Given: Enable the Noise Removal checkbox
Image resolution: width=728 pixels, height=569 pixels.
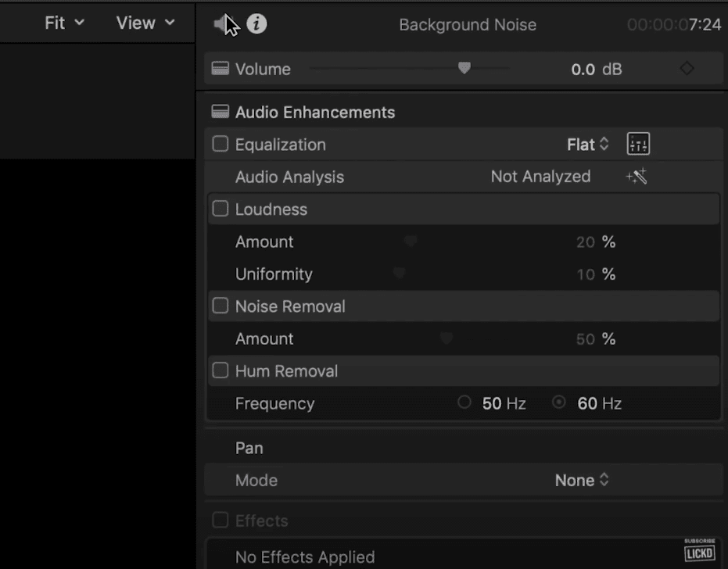Looking at the screenshot, I should coord(220,306).
